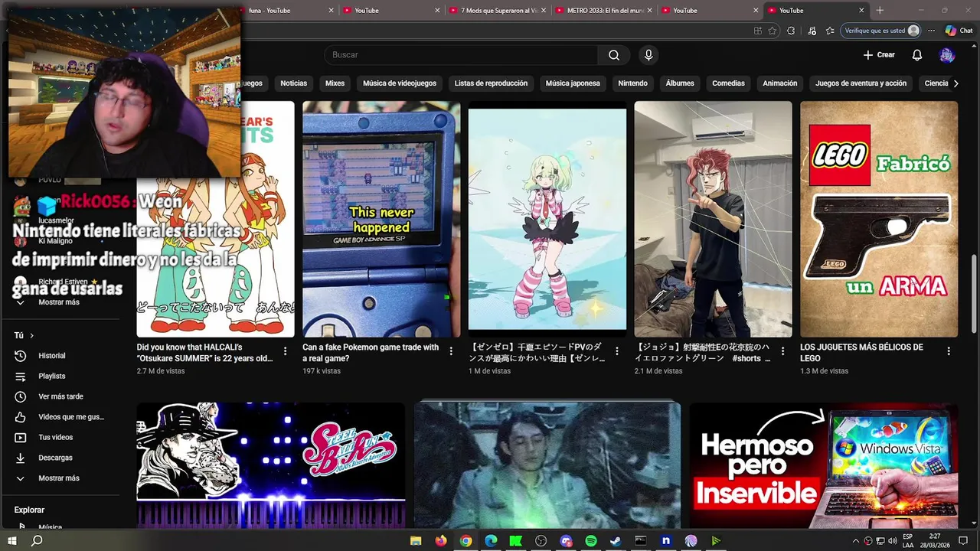Screen dimensions: 980x551
Task: Play Game Boy Advance SP Pokemon short
Action: tap(381, 219)
